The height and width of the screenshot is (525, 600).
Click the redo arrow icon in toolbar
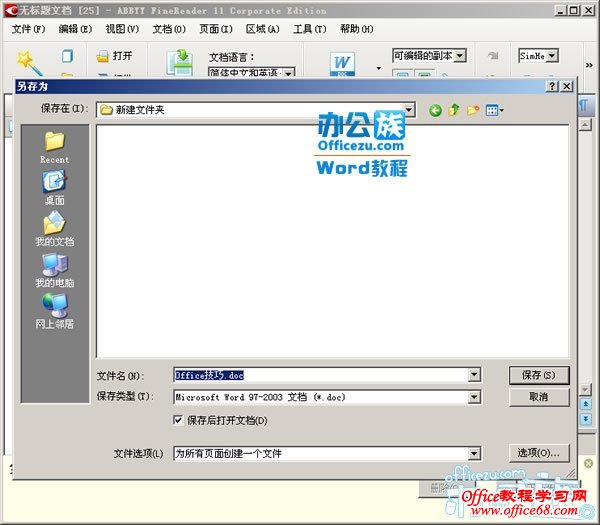tap(493, 56)
